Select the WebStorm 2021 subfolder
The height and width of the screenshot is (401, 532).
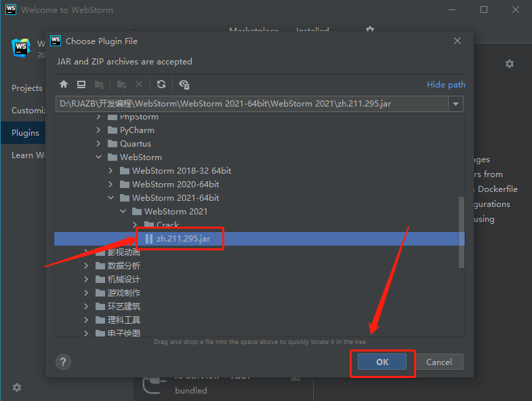point(259,212)
